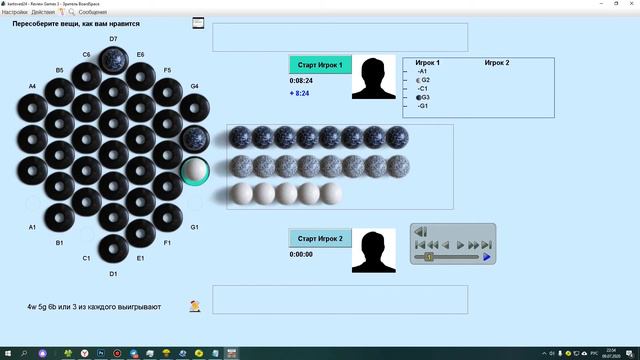Open the Windows Start menu
The width and height of the screenshot is (640, 360).
[x=8, y=353]
